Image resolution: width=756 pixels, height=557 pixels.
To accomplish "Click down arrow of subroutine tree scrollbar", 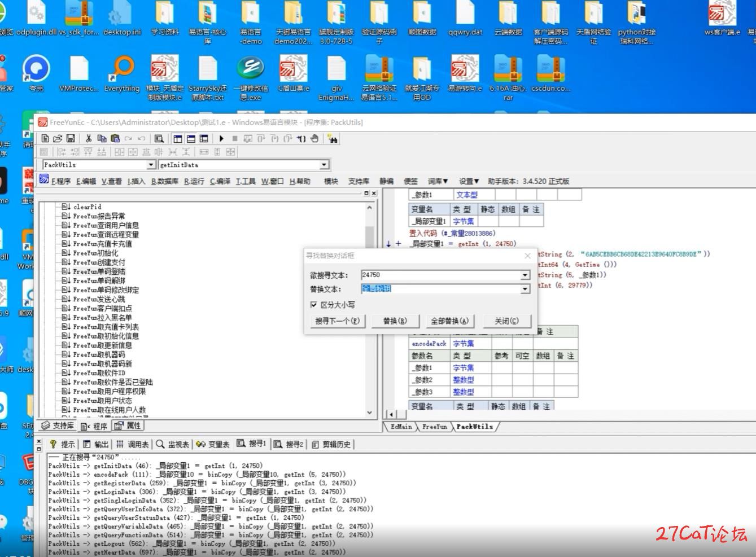I will pos(370,413).
